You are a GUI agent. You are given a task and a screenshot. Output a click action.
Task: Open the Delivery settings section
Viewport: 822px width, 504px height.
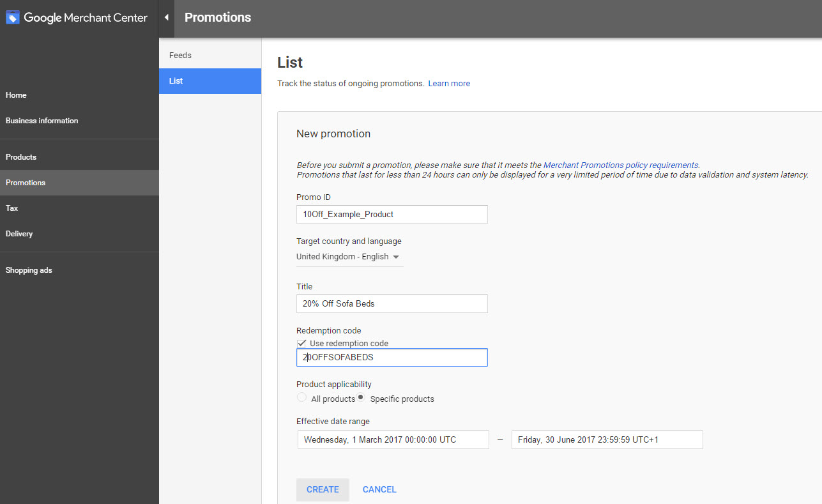pos(19,233)
